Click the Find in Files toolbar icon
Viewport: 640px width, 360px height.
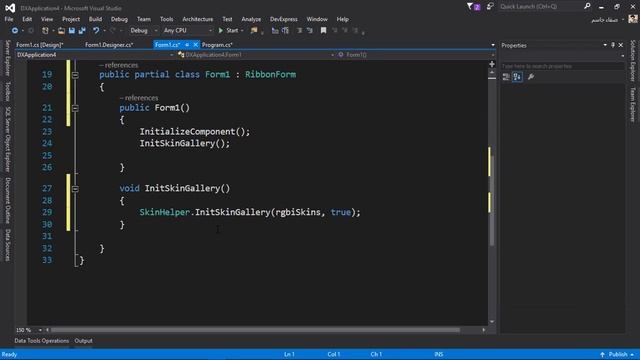254,31
